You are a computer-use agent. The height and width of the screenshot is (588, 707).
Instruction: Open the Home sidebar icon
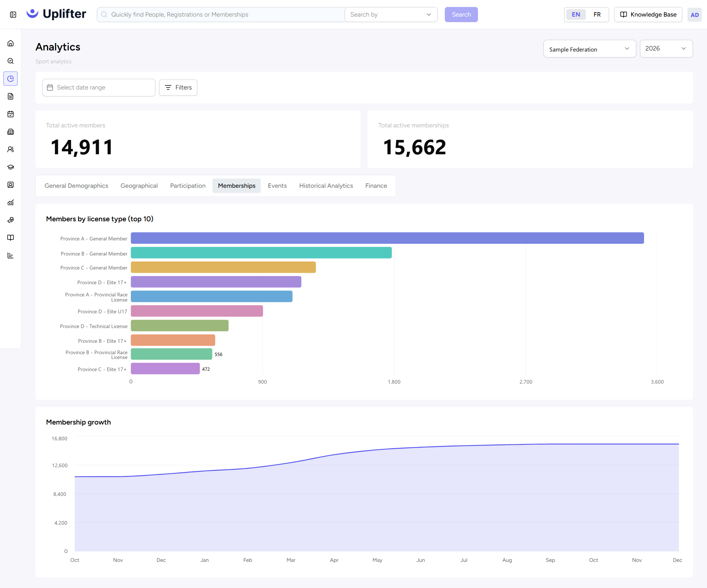[x=11, y=43]
